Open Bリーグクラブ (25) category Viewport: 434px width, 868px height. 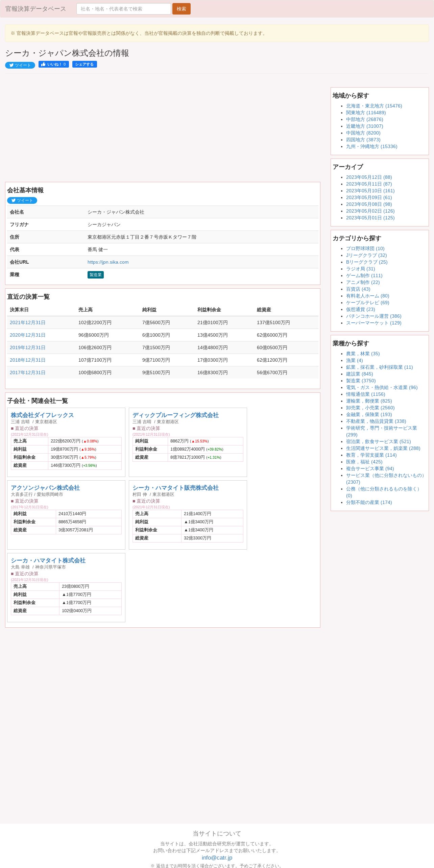pyautogui.click(x=367, y=262)
